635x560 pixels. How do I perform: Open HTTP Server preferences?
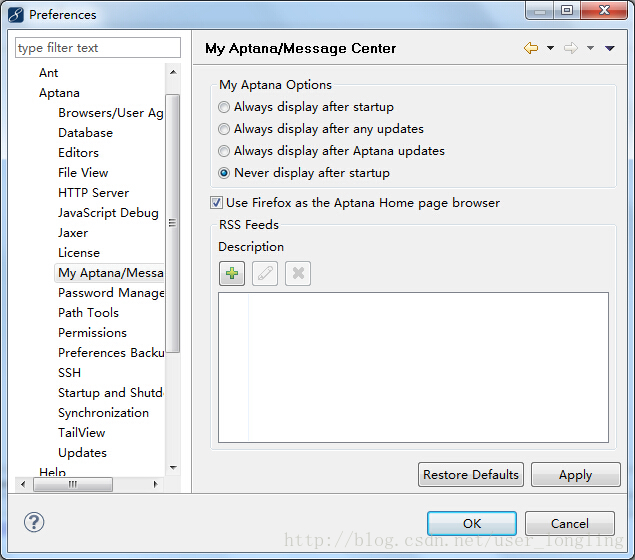tap(94, 193)
